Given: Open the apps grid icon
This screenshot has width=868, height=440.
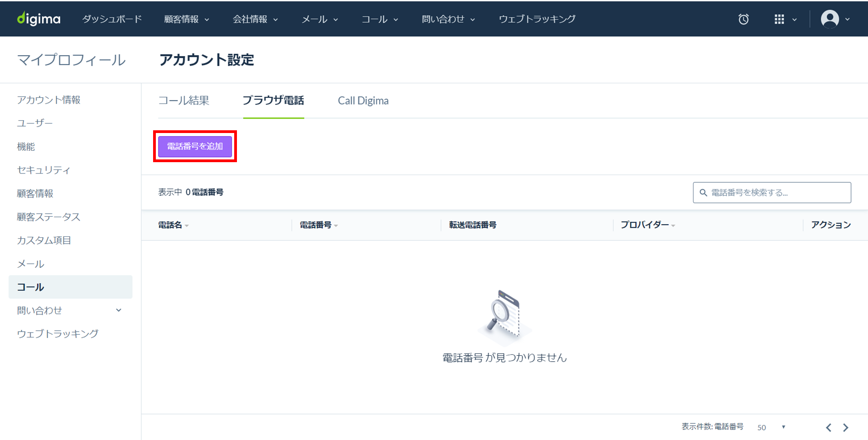Looking at the screenshot, I should coord(779,19).
